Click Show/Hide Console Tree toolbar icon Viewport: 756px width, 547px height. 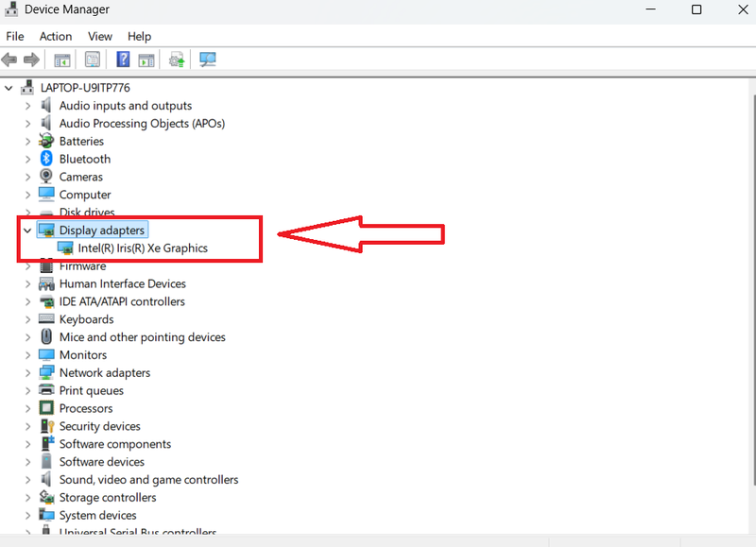point(62,60)
